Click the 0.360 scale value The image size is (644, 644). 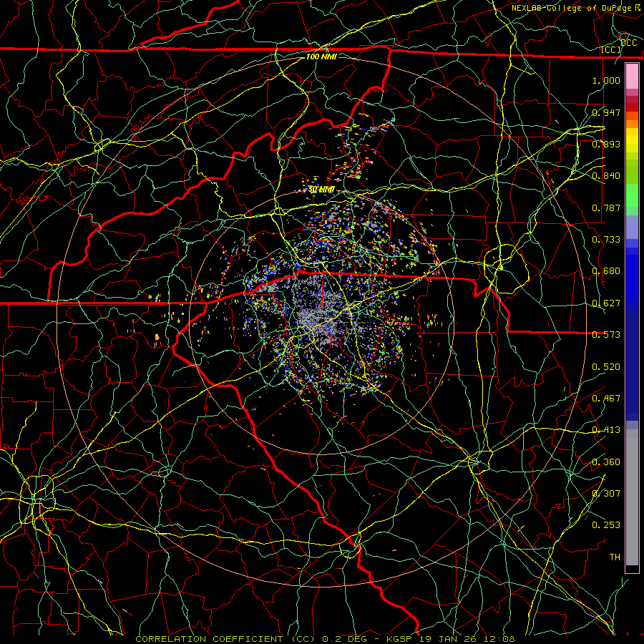606,462
